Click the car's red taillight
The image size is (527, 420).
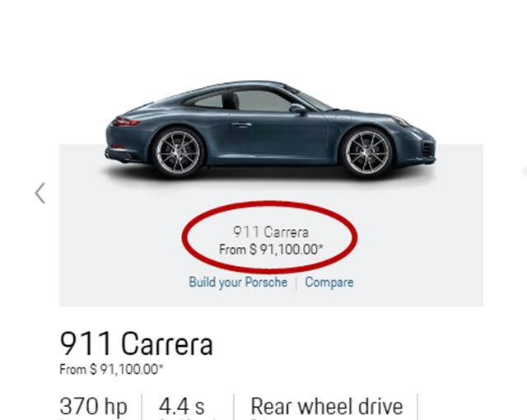point(126,122)
